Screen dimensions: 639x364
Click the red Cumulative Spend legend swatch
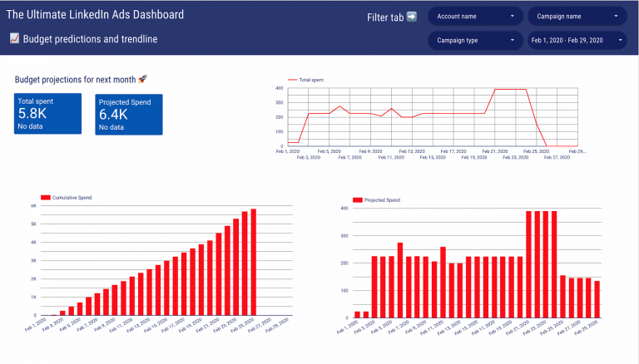[45, 197]
